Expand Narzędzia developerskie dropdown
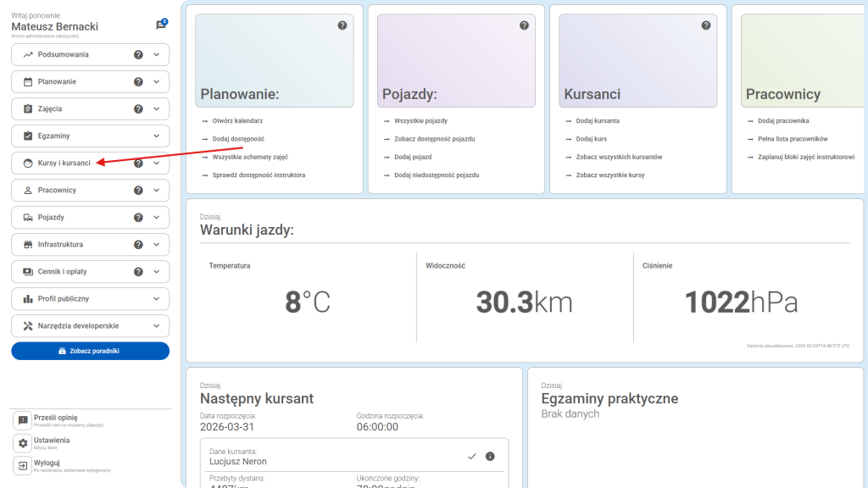 point(157,326)
